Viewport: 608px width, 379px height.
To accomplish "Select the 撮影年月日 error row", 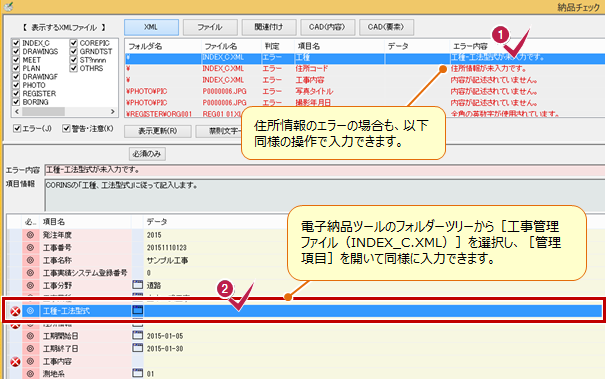I will click(x=364, y=103).
